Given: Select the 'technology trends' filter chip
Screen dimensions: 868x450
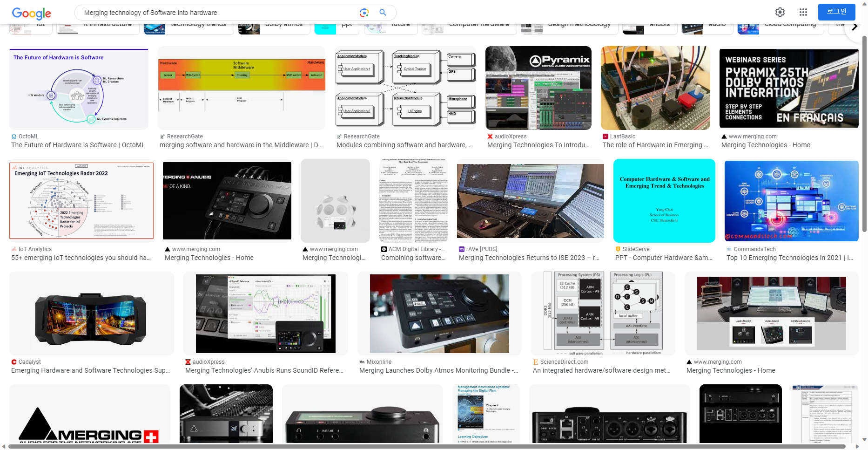Looking at the screenshot, I should (x=188, y=28).
